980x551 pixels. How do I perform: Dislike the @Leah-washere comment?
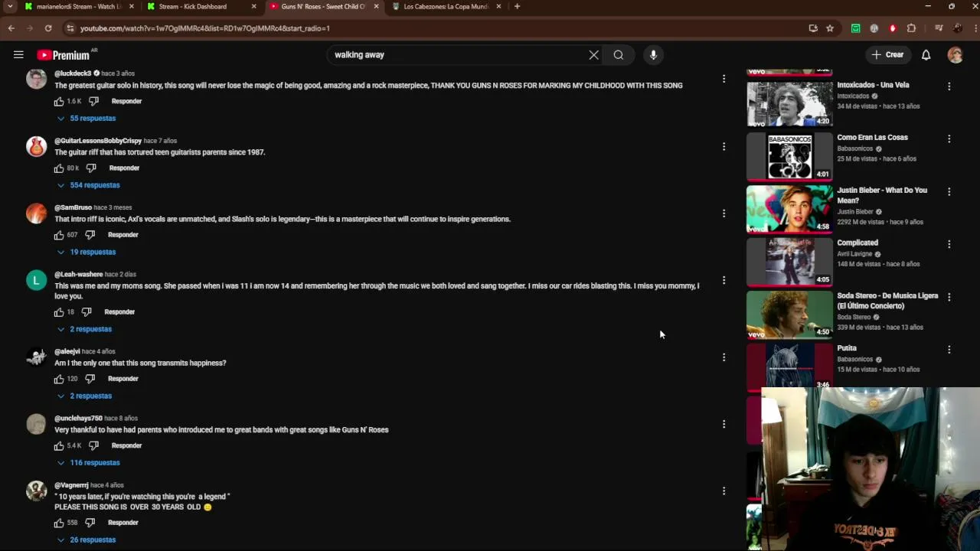click(87, 312)
